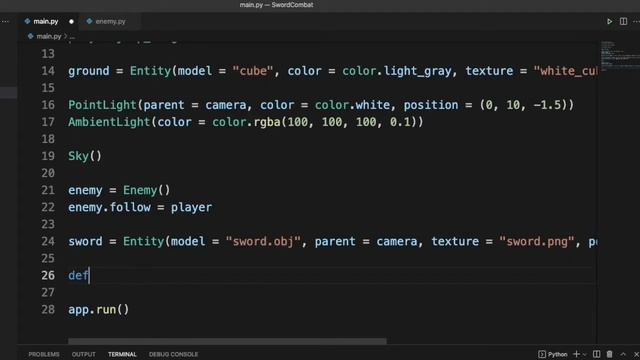Click the title 'main.py — SwordCombat'
This screenshot has height=360, width=640.
(x=276, y=5)
